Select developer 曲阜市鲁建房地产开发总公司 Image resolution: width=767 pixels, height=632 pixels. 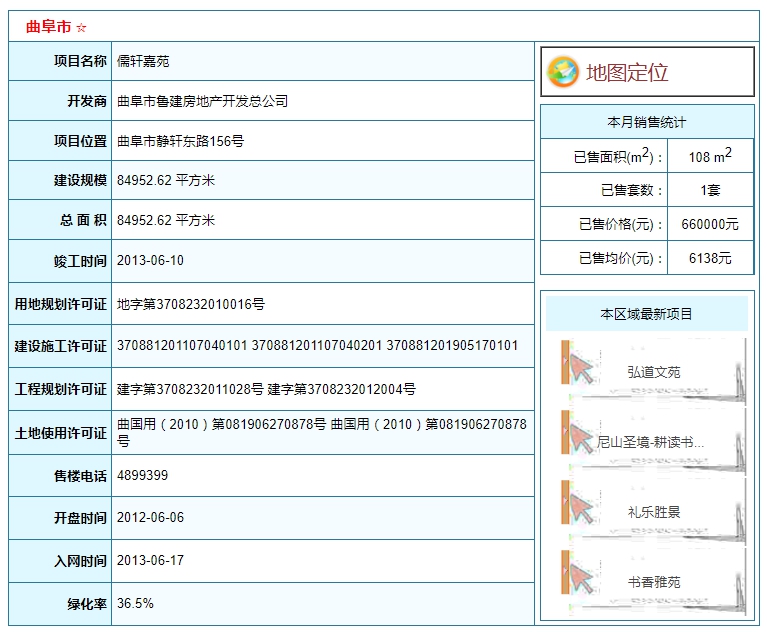click(202, 101)
